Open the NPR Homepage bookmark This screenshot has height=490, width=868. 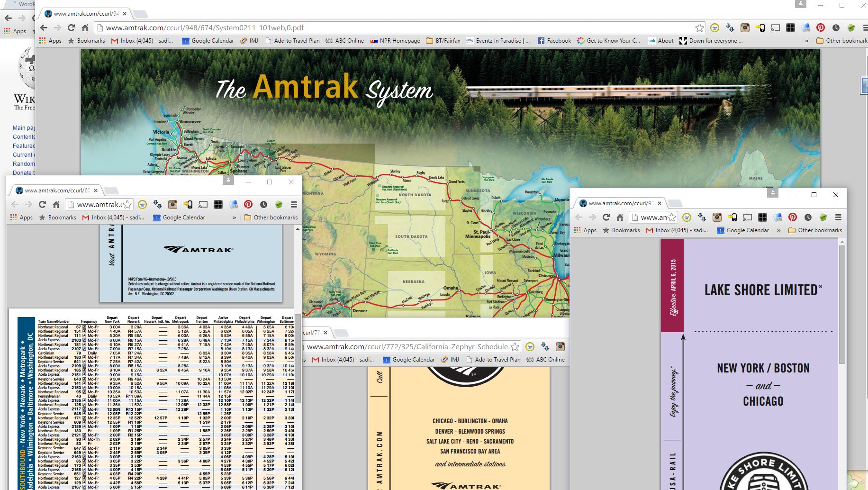point(395,41)
